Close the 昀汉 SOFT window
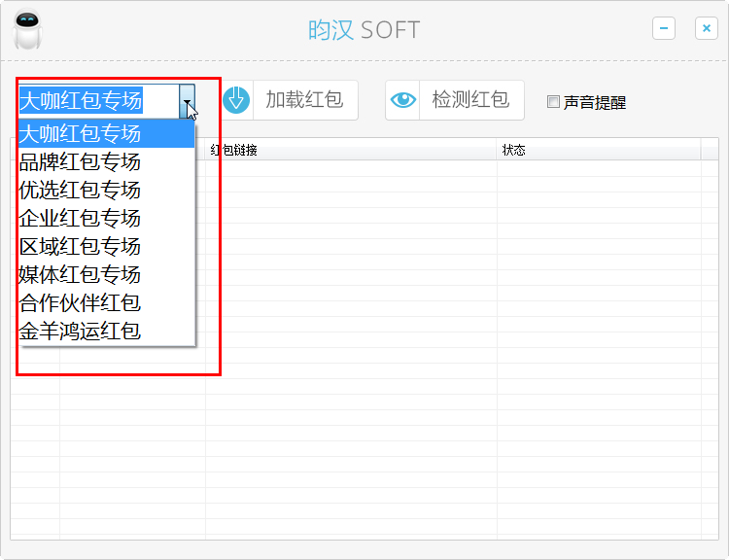The height and width of the screenshot is (560, 729). (x=707, y=29)
